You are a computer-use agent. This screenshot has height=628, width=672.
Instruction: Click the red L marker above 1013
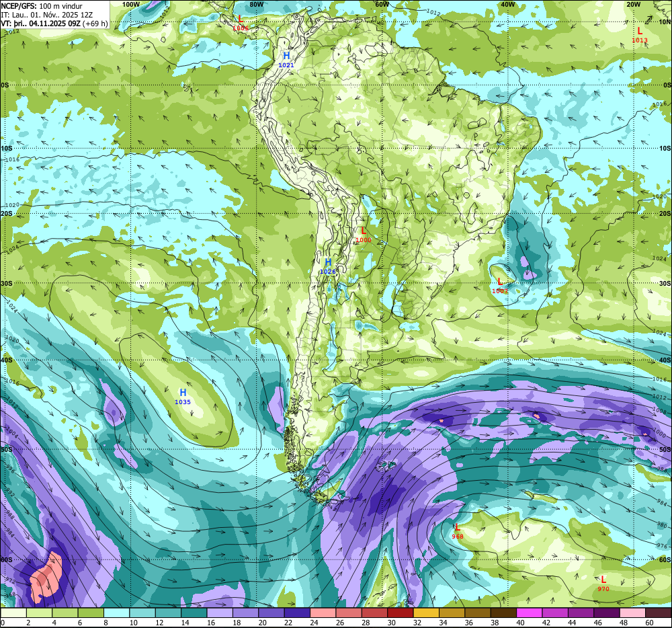tap(640, 31)
